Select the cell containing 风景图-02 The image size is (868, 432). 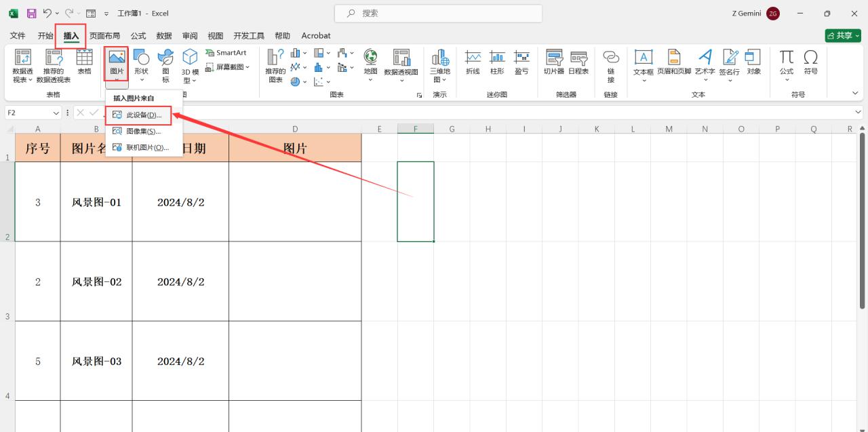96,281
